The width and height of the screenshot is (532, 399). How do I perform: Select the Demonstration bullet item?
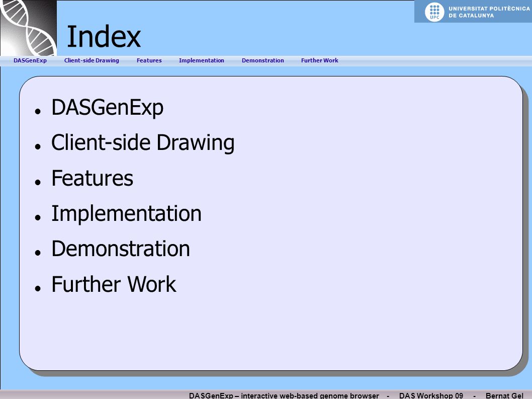coord(121,249)
